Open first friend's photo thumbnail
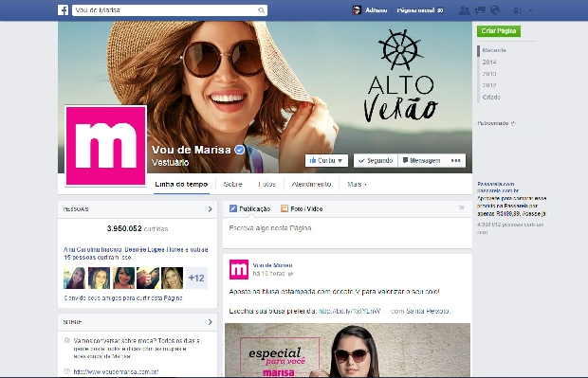Viewport: 588px width, 378px height. point(74,278)
